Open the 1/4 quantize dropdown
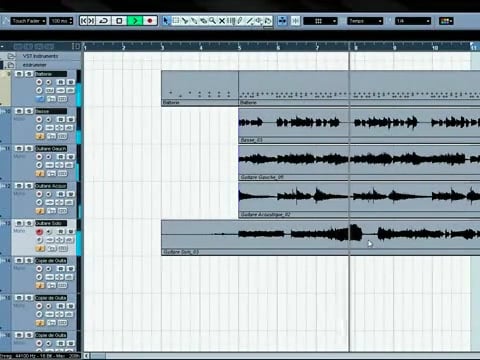Screen dimensions: 480x360 tap(413, 21)
